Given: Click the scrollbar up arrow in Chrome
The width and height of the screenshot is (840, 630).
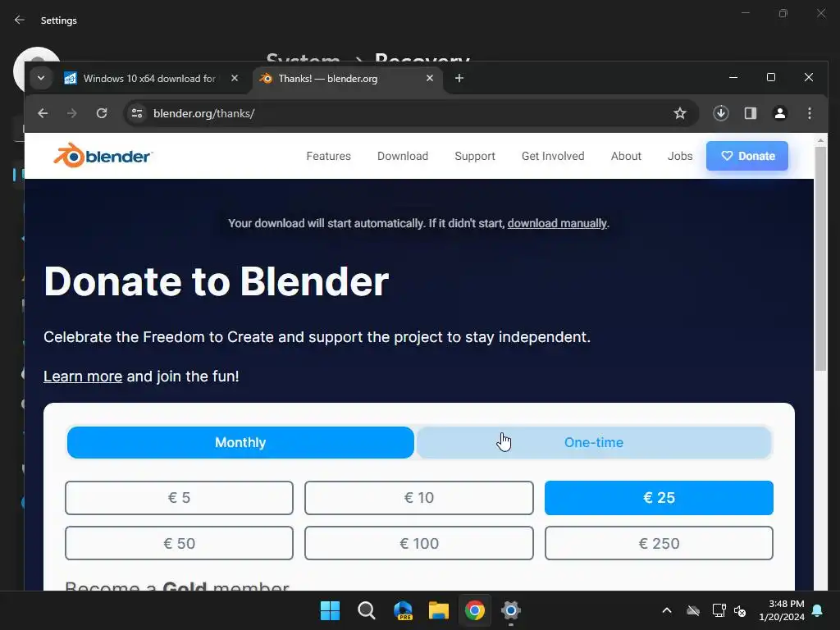Looking at the screenshot, I should (x=820, y=140).
